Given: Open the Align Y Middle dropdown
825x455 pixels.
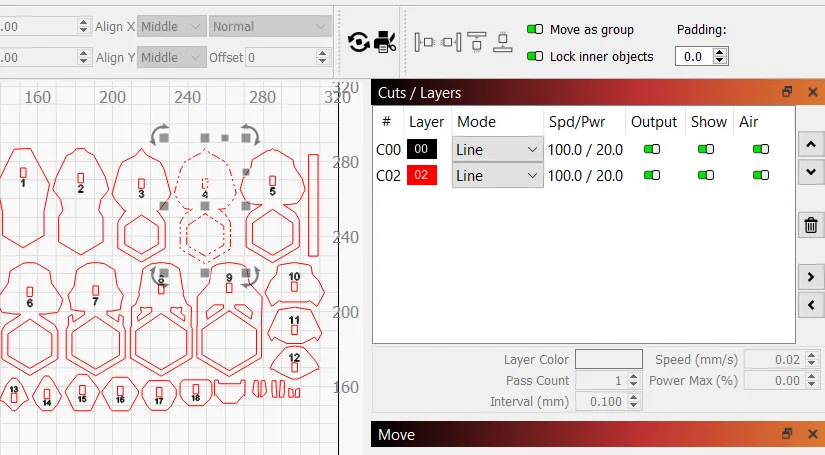Looking at the screenshot, I should [170, 57].
